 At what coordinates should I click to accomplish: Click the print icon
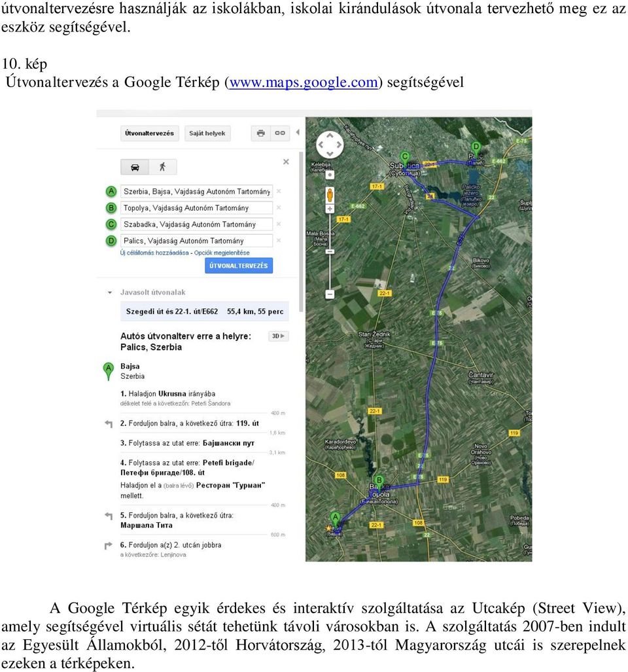(x=261, y=133)
